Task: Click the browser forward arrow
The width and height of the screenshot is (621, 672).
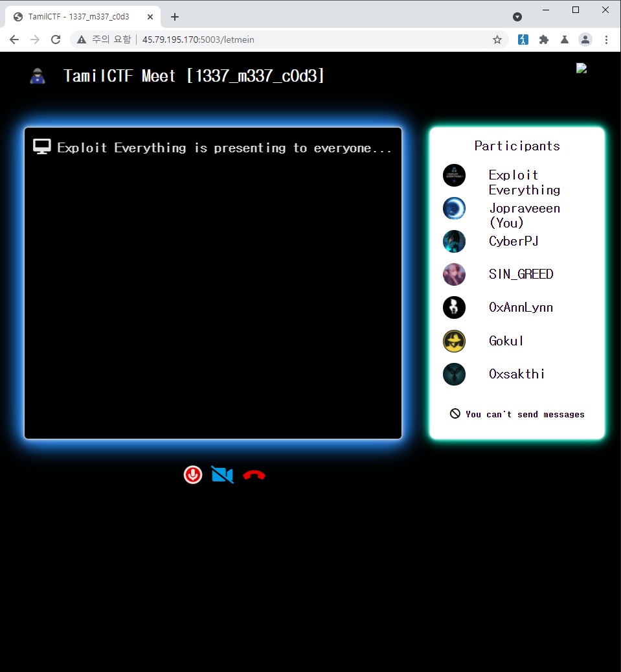Action: tap(35, 40)
